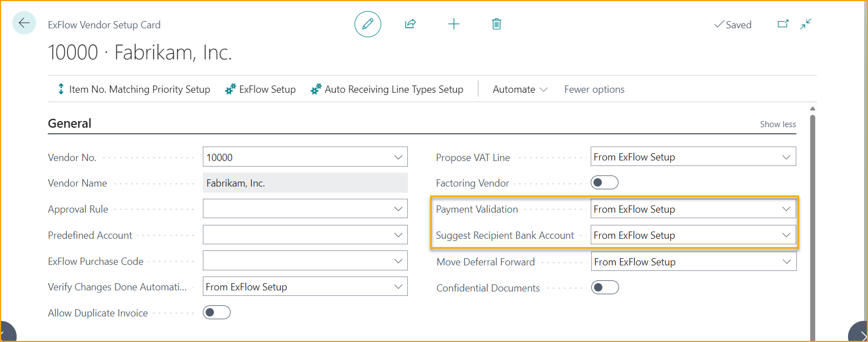Select the edit pencil icon
The height and width of the screenshot is (342, 868).
pos(367,24)
